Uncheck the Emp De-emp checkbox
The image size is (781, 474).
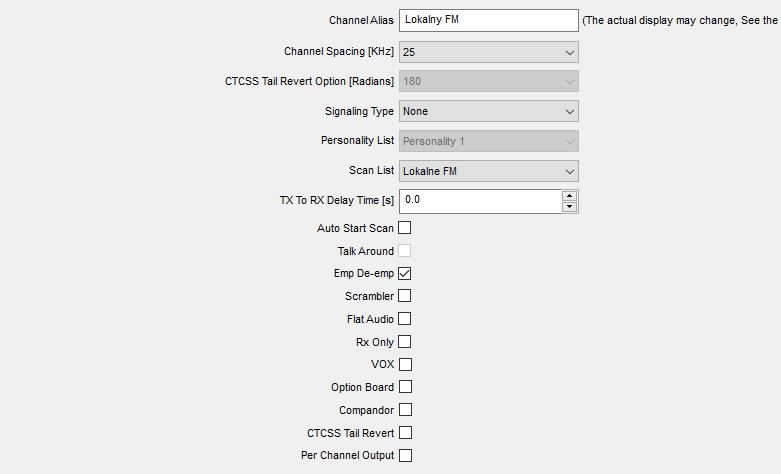[404, 273]
